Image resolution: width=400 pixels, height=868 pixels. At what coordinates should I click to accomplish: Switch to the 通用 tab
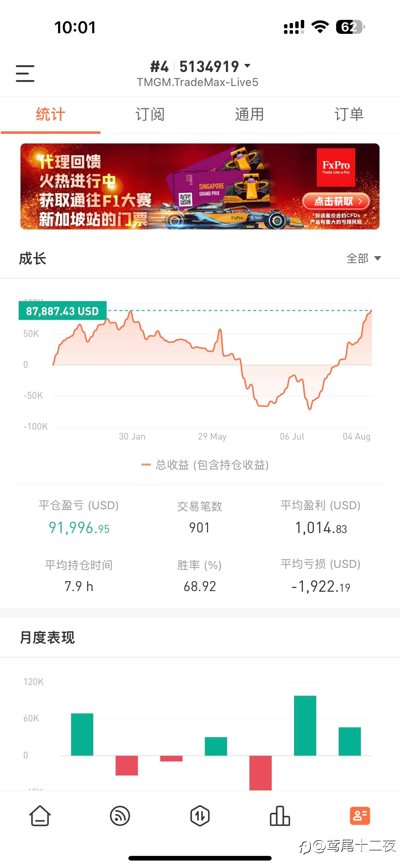tap(250, 114)
